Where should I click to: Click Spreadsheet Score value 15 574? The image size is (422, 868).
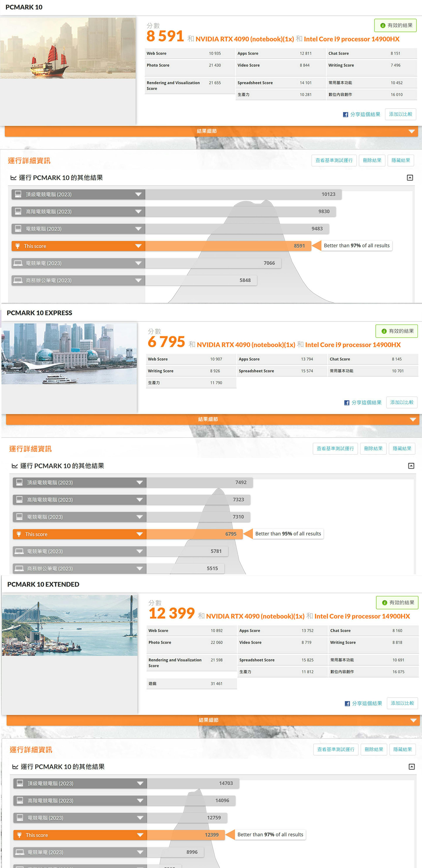pos(307,371)
